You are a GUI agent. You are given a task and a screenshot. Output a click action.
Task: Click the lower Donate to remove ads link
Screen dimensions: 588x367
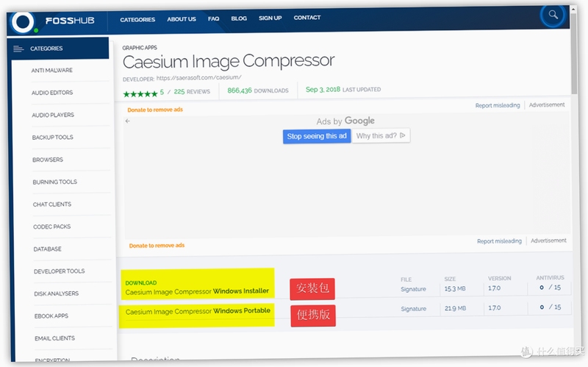coord(157,246)
